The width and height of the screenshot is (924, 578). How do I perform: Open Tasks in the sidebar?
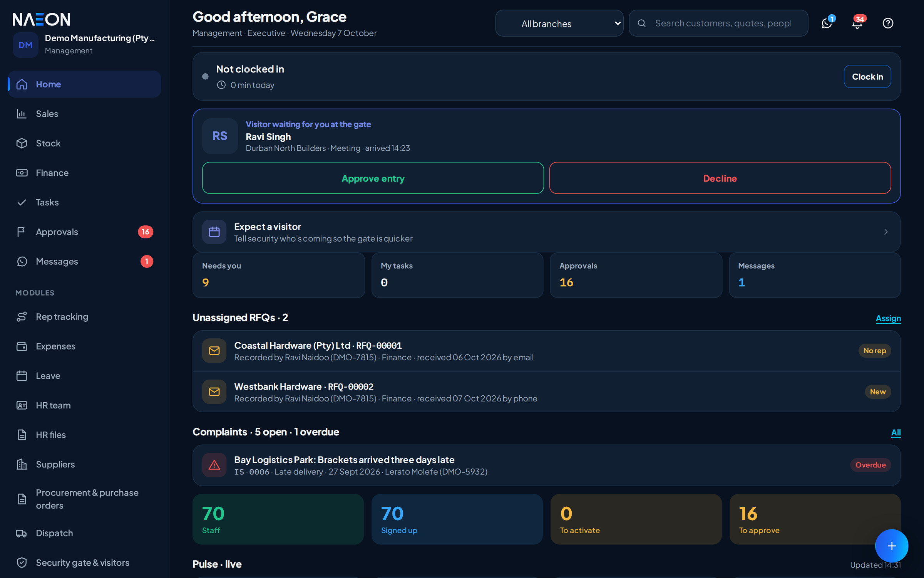click(84, 202)
